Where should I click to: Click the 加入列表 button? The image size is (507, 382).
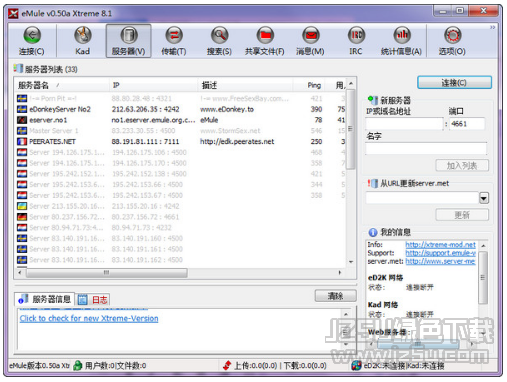click(x=462, y=166)
